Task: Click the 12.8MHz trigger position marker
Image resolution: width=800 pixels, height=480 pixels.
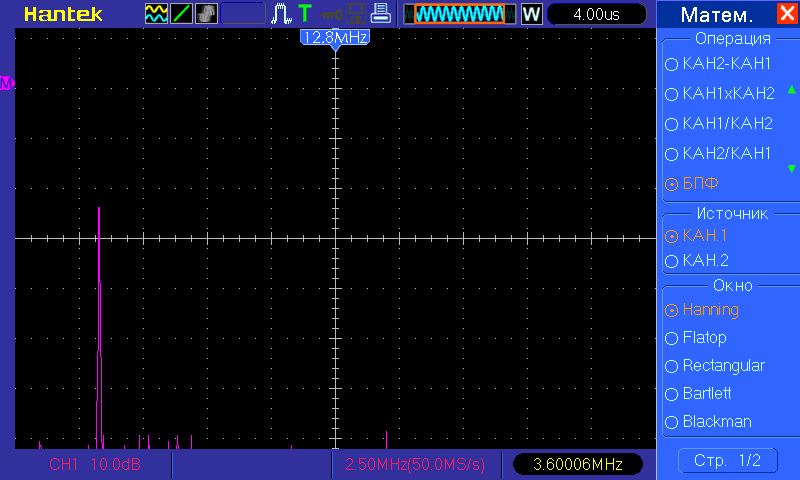Action: click(x=336, y=37)
